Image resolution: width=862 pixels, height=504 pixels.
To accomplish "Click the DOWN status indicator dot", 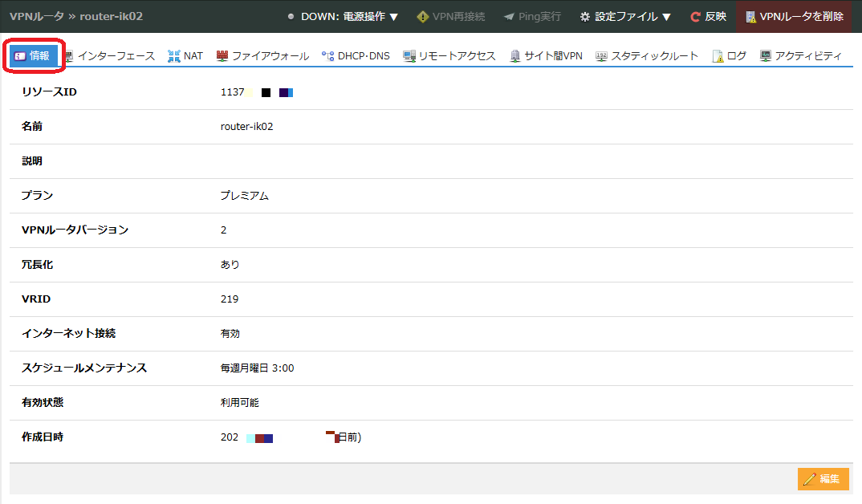I will coord(291,17).
